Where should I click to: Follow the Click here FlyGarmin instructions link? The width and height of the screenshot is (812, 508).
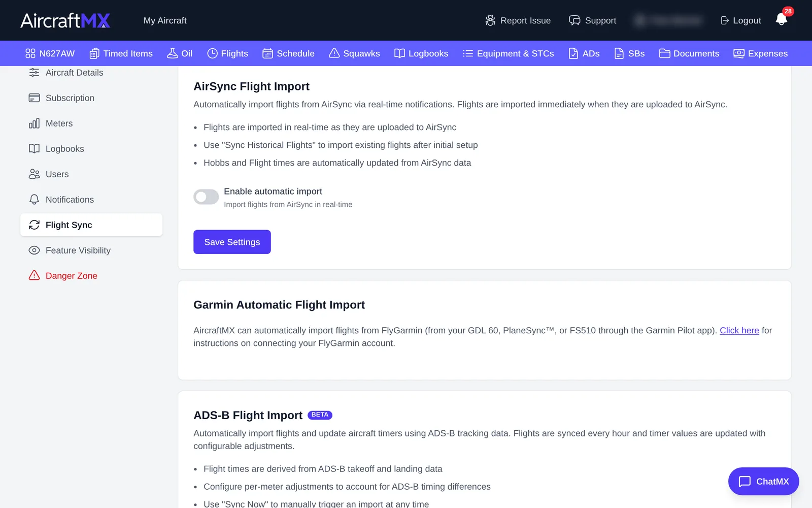(739, 330)
